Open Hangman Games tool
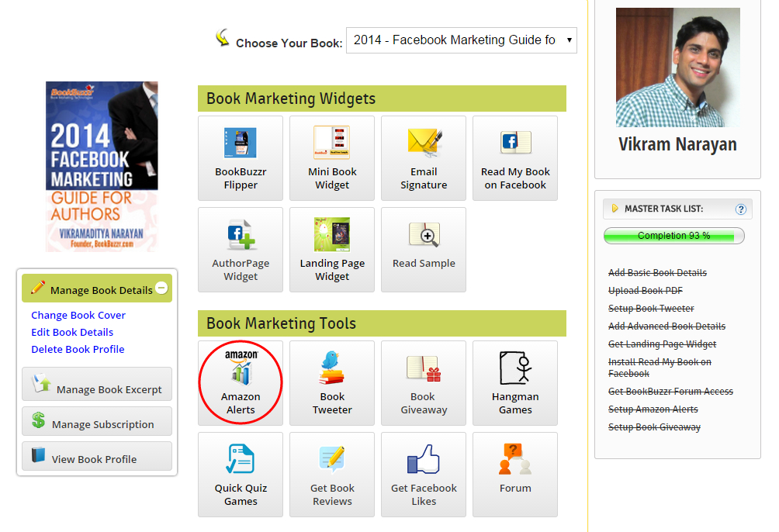Image resolution: width=779 pixels, height=532 pixels. coord(515,383)
